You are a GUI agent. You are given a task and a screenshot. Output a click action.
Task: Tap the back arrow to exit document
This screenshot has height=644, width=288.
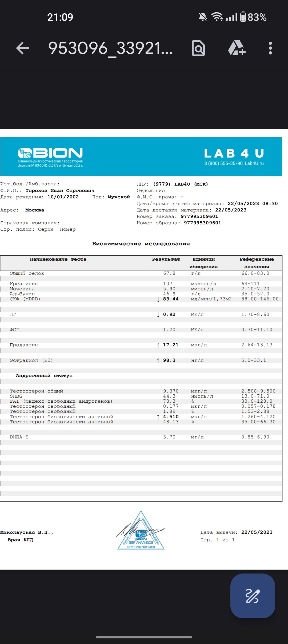(x=23, y=48)
